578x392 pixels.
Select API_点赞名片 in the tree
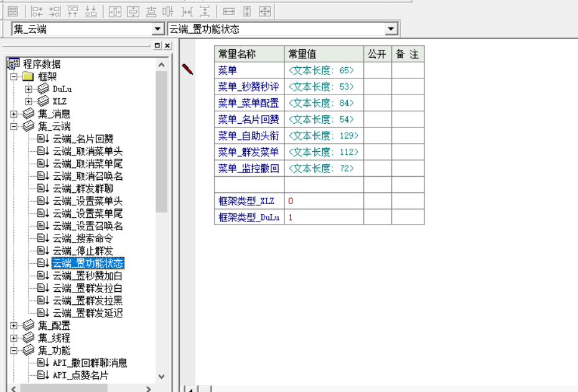[80, 375]
